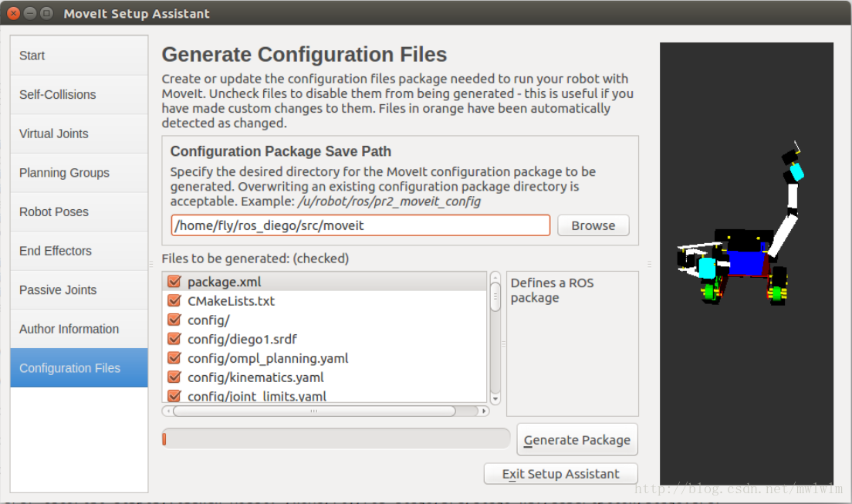Select the config/diego1.srdf file name

click(x=242, y=340)
